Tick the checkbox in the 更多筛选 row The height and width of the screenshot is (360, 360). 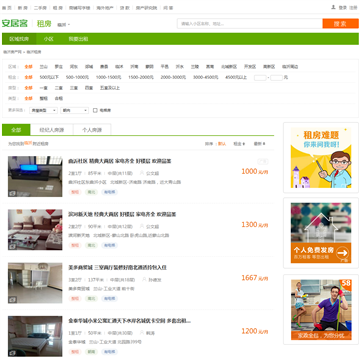95,110
